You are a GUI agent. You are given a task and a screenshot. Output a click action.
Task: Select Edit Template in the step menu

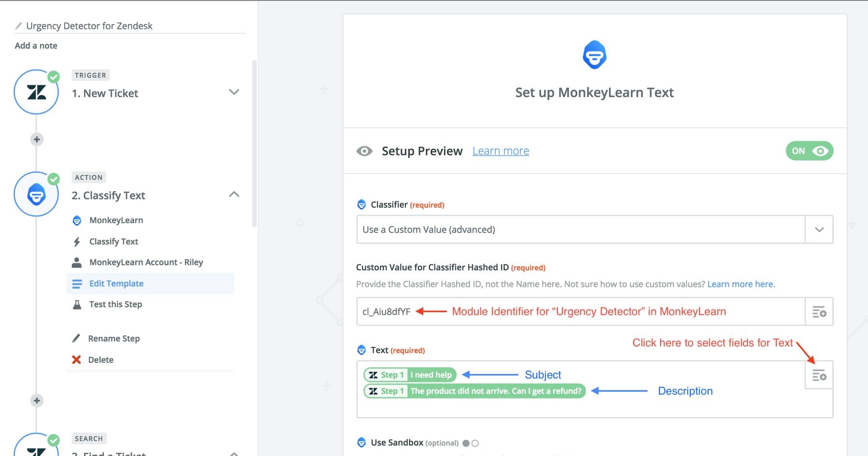coord(116,283)
